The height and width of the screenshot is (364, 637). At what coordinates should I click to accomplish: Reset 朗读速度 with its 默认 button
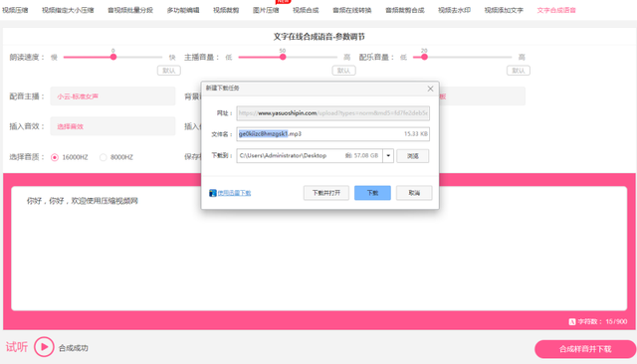click(169, 71)
